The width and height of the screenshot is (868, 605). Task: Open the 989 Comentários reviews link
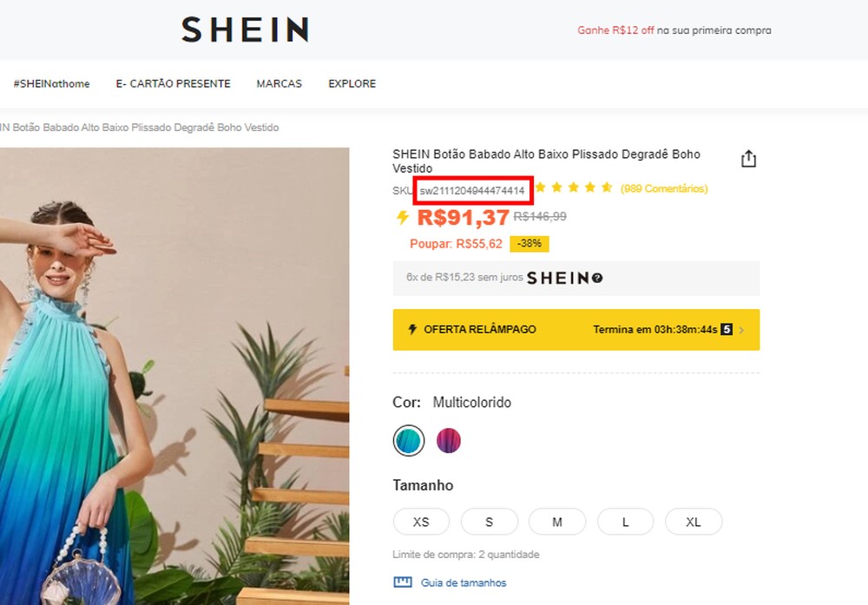pyautogui.click(x=663, y=187)
